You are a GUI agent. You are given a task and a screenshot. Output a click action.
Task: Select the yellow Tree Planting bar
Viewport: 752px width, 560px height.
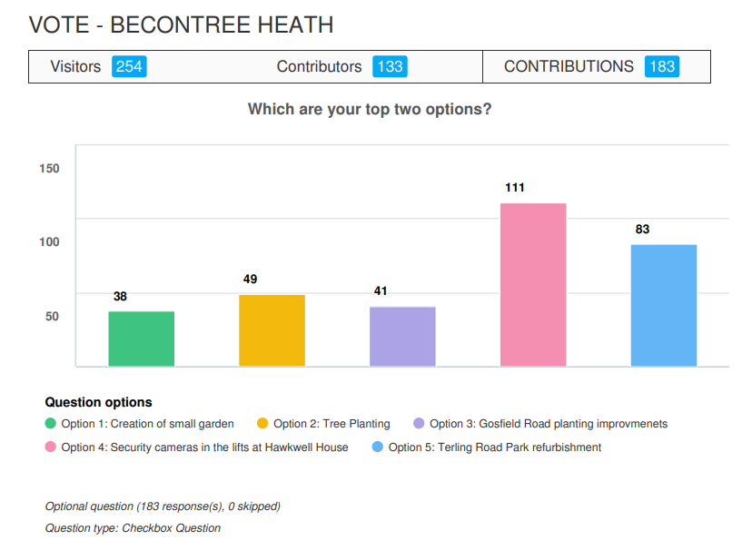(x=272, y=330)
